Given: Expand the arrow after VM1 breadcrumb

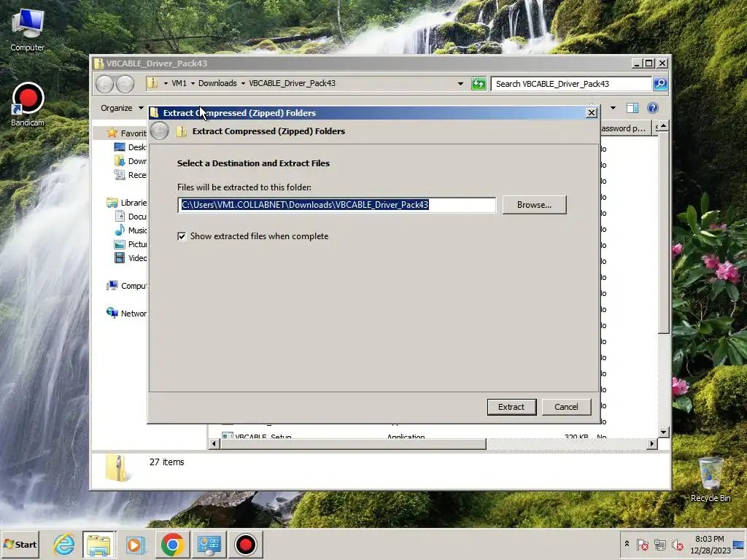Looking at the screenshot, I should coord(193,83).
